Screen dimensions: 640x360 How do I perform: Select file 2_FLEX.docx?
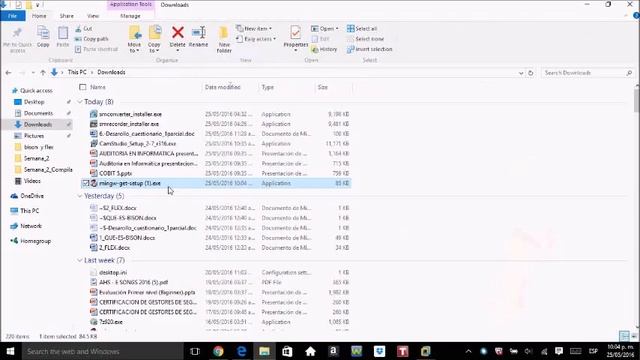pos(114,247)
